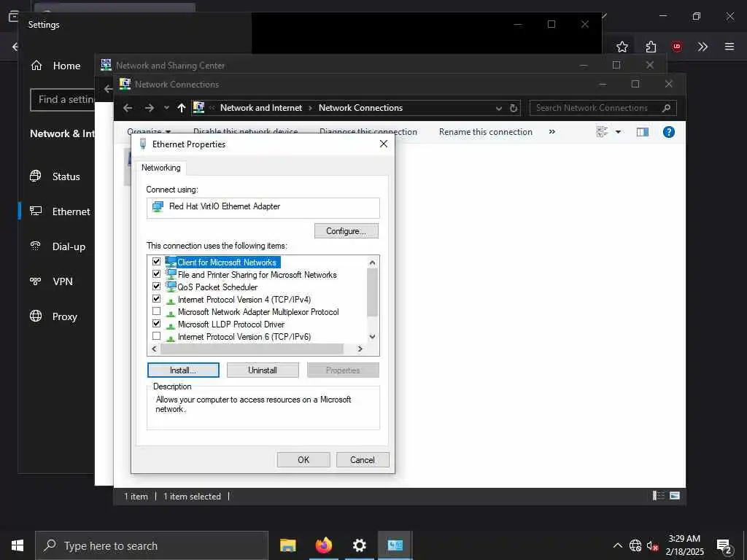Click the search magnifier in Network Connections
The height and width of the screenshot is (560, 747).
coord(667,108)
